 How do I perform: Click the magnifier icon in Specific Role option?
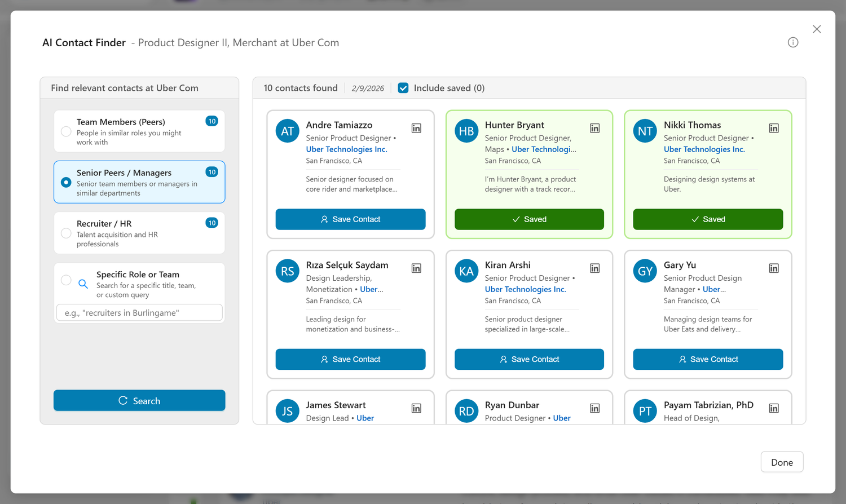point(83,284)
